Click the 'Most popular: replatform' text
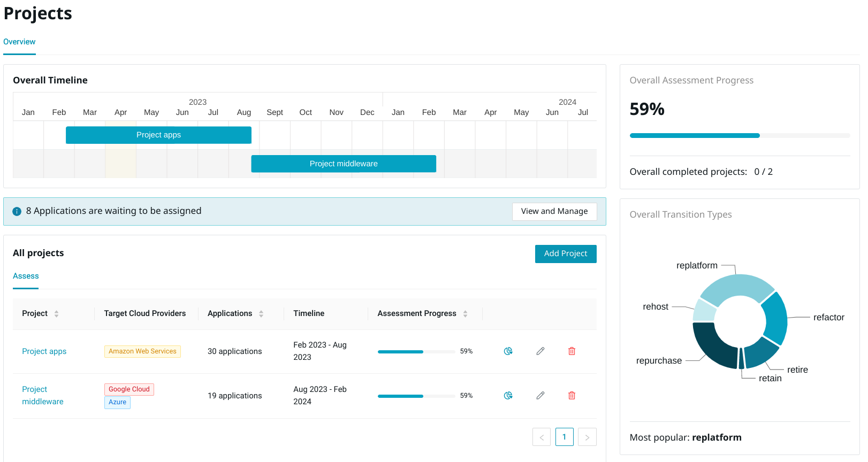 coord(686,437)
